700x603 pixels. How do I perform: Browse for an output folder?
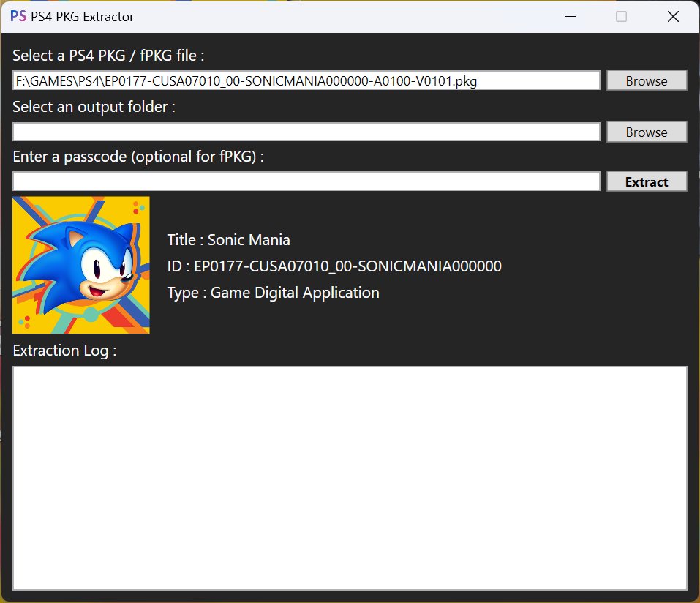(x=647, y=132)
